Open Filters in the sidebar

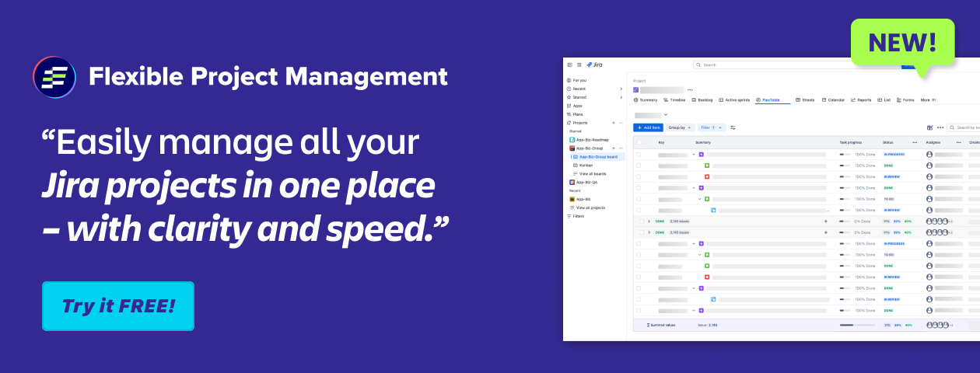click(x=576, y=216)
